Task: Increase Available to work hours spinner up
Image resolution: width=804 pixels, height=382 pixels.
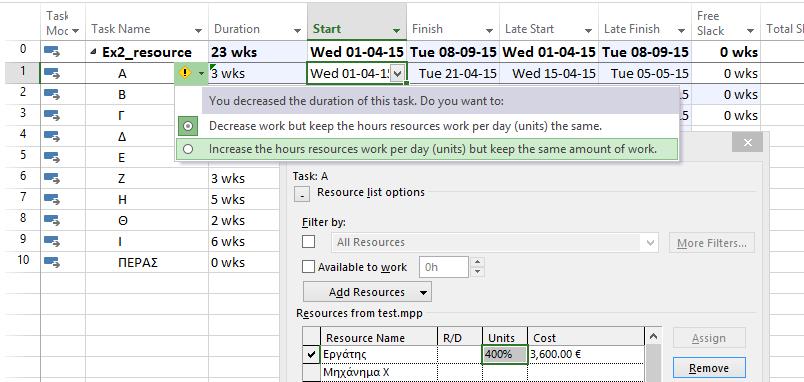Action: click(477, 262)
